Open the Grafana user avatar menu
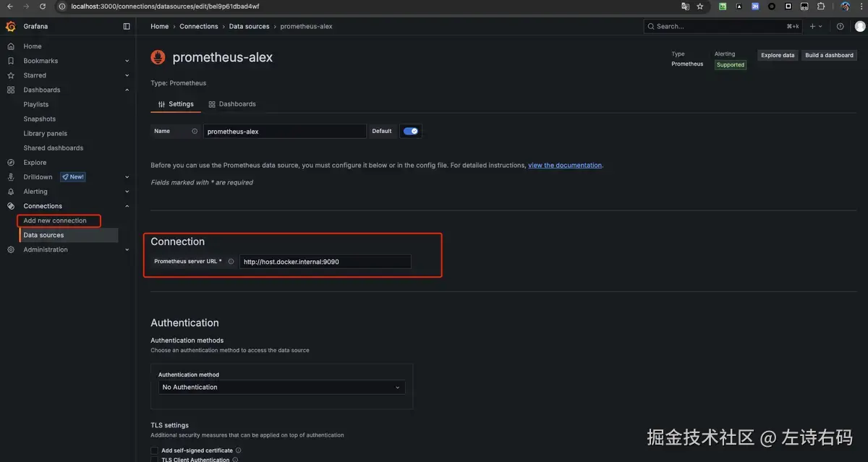868x462 pixels. coord(859,27)
